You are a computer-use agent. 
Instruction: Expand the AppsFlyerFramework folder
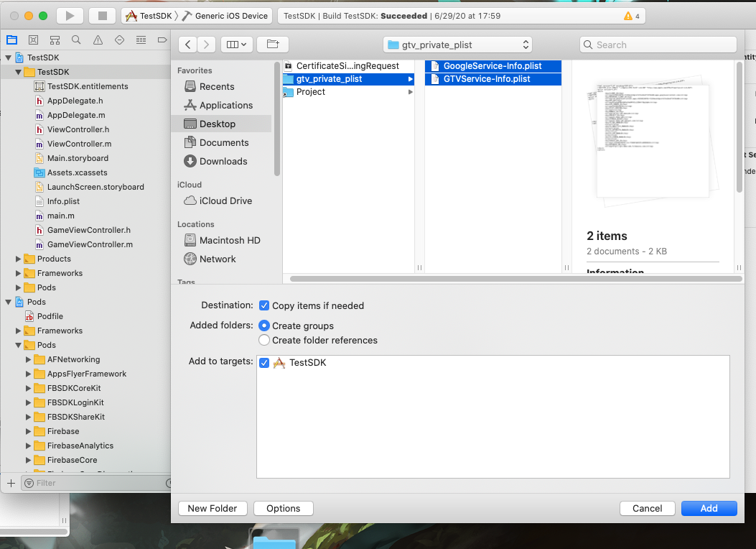click(28, 374)
